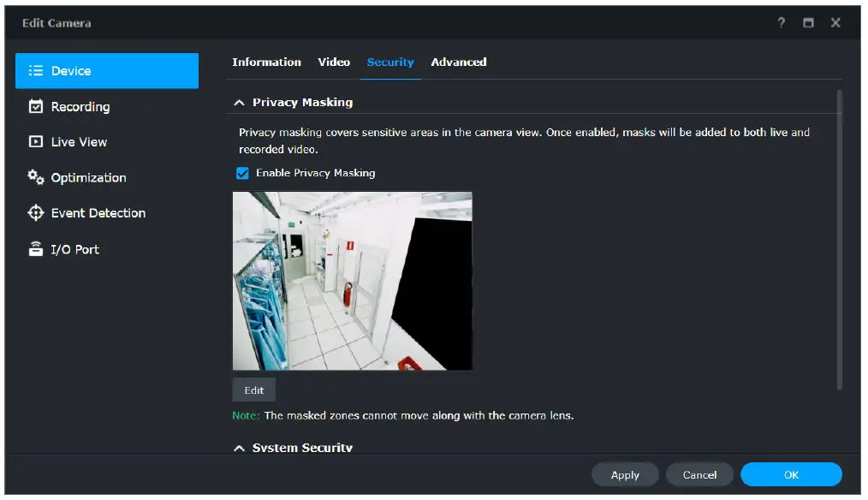868x500 pixels.
Task: Expand the System Security section
Action: pyautogui.click(x=239, y=447)
